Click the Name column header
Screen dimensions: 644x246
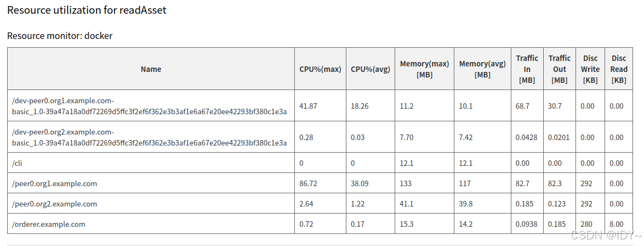[151, 69]
